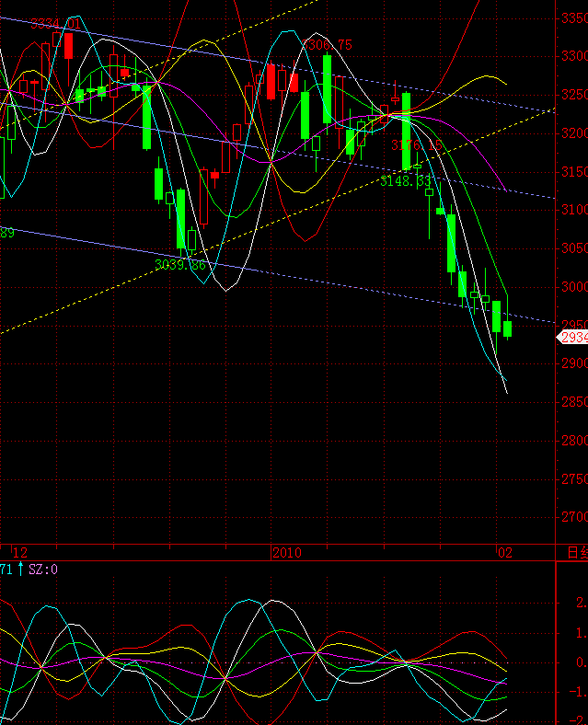Click the 3100 price axis value
The image size is (588, 725).
tap(574, 210)
